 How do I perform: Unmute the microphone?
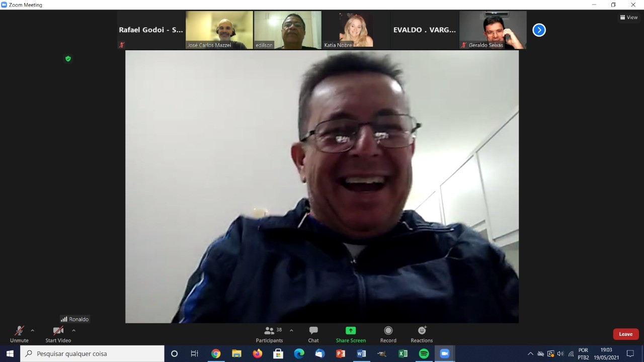(x=19, y=331)
